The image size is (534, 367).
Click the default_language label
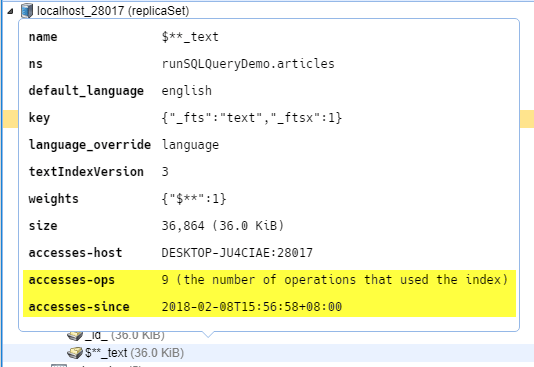pyautogui.click(x=86, y=91)
